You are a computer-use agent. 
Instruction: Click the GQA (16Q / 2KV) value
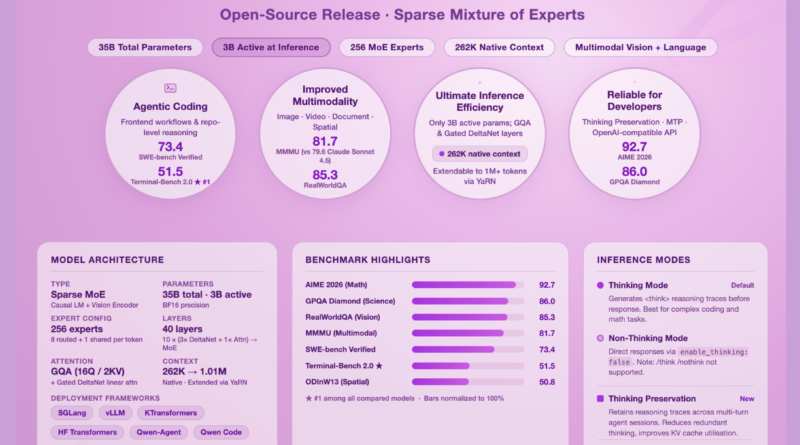pos(87,372)
